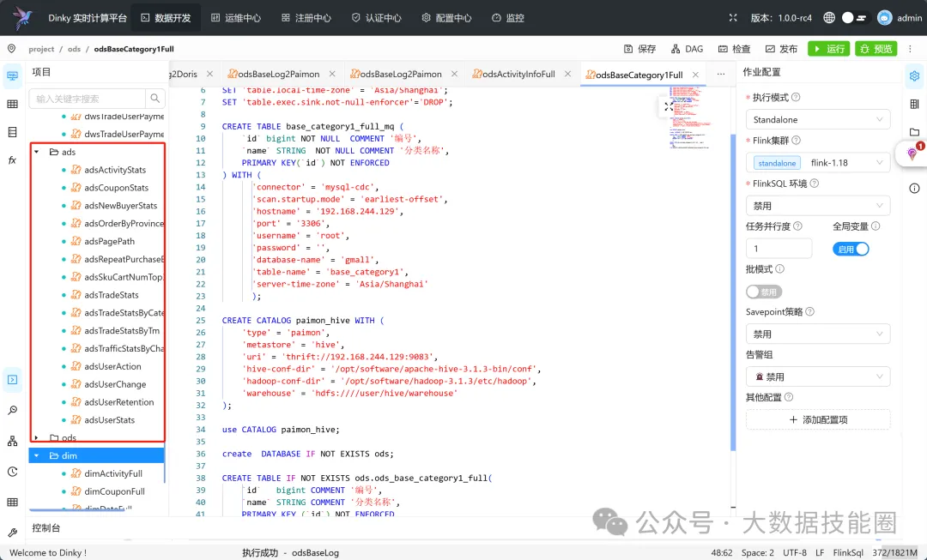This screenshot has width=927, height=560.
Task: Open the hierarchy icon in left sidebar
Action: tap(12, 442)
